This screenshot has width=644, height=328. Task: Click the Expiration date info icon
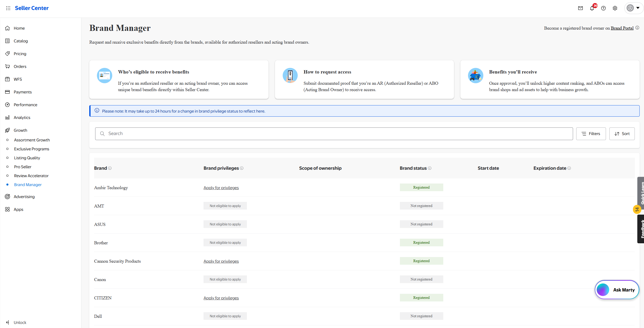tap(569, 168)
